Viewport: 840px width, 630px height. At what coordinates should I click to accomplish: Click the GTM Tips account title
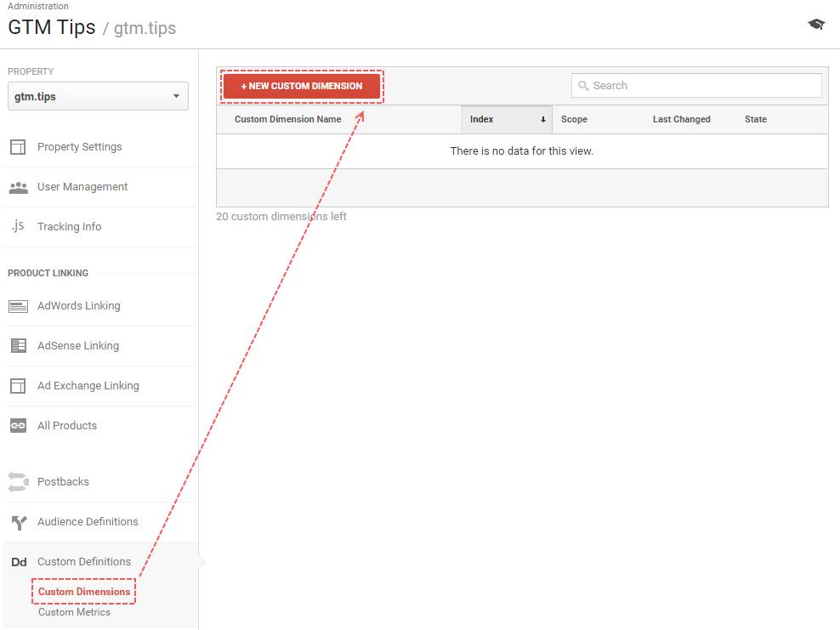point(51,27)
